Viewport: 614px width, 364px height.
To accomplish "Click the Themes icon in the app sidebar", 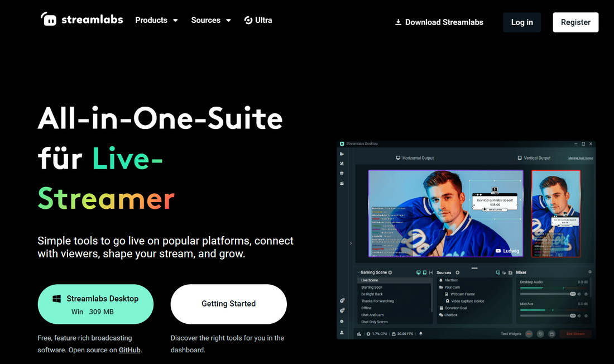I will [x=342, y=164].
